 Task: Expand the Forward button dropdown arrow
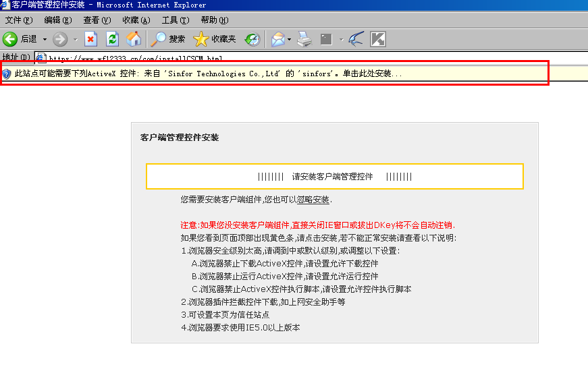point(75,39)
